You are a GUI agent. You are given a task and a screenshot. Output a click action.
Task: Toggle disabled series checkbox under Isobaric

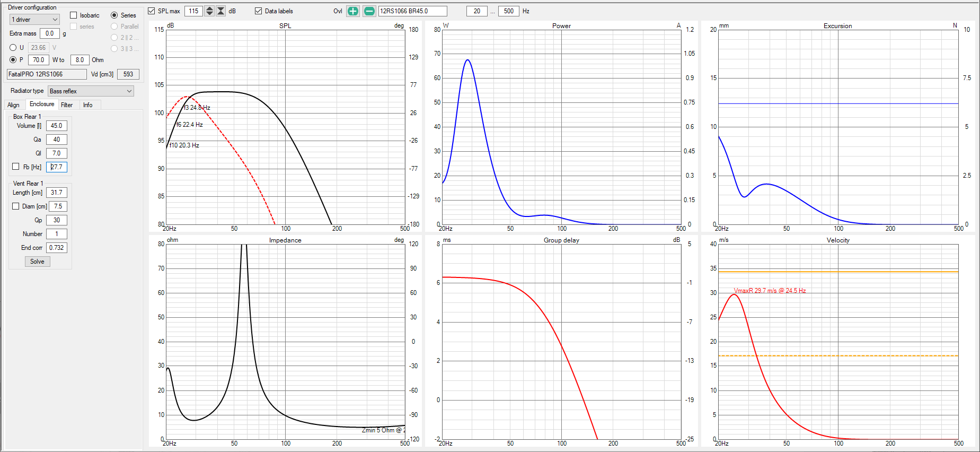[x=74, y=27]
